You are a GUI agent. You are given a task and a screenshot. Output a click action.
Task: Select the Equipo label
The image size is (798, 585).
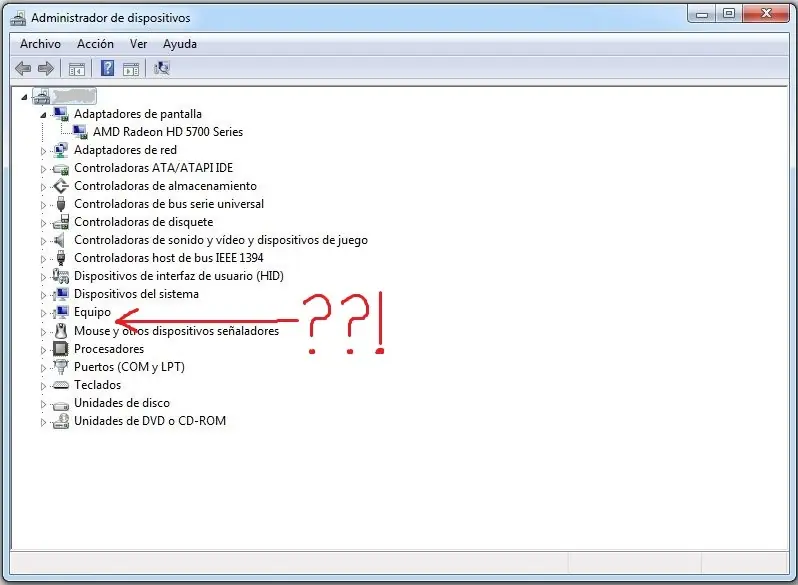pos(92,312)
